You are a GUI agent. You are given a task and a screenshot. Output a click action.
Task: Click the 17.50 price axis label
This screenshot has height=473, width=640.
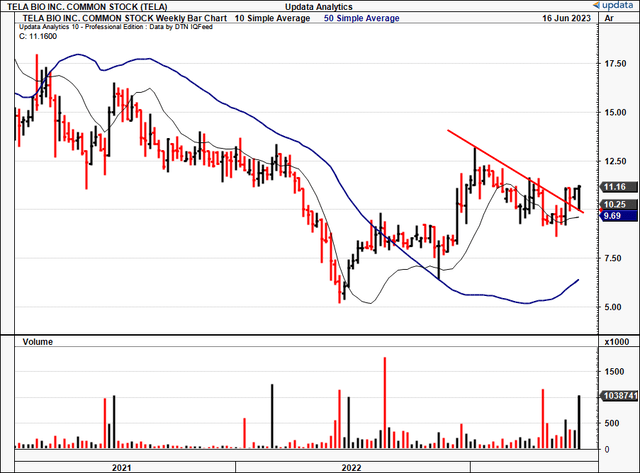tap(616, 64)
